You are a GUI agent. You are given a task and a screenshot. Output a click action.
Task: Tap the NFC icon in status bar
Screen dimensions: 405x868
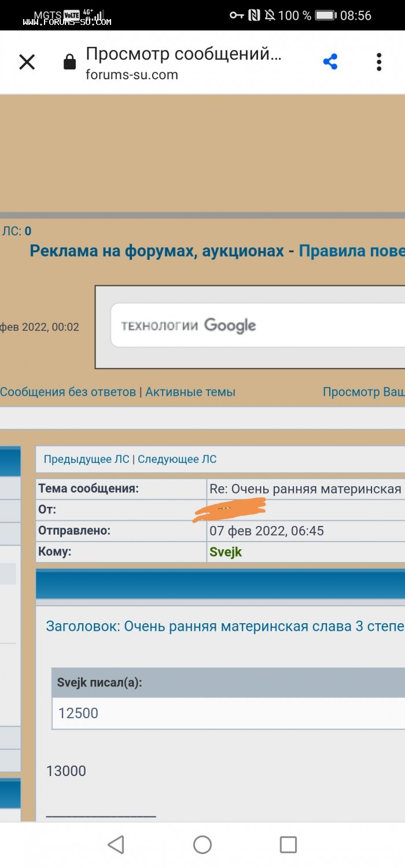[x=254, y=16]
